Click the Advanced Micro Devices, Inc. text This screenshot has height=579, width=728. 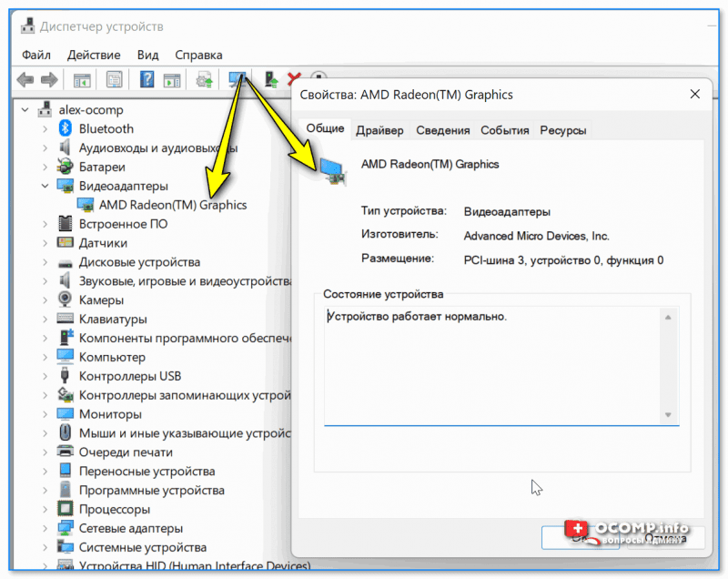point(536,236)
